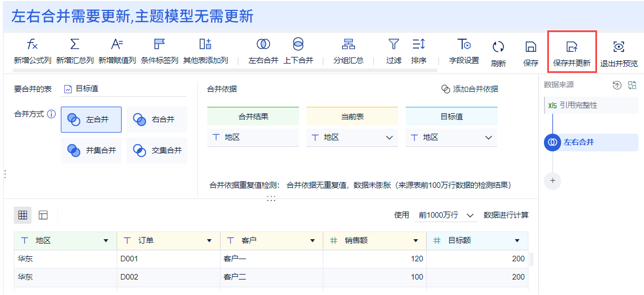Apply the 过滤 filter tool
Screen dimensions: 644x295
point(394,45)
